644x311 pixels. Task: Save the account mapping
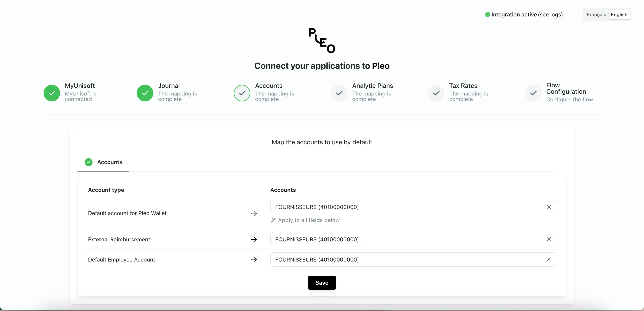click(x=322, y=283)
